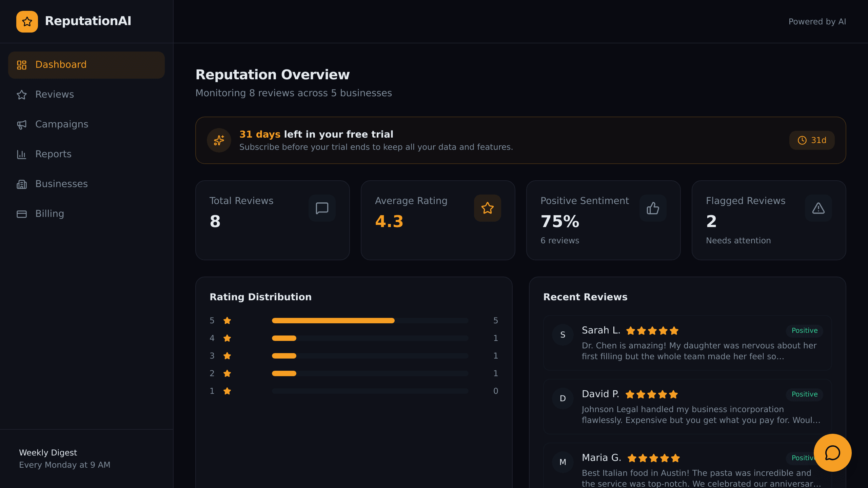The height and width of the screenshot is (488, 868).
Task: Open the Businesses page
Action: click(86, 184)
